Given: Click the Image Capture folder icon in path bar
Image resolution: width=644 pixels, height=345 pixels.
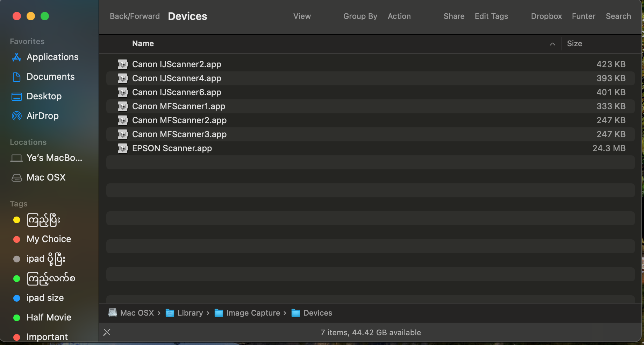Looking at the screenshot, I should tap(219, 313).
